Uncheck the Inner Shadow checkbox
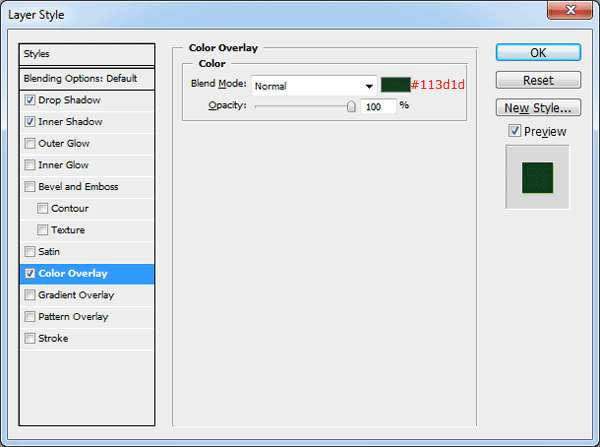The height and width of the screenshot is (447, 600). pos(30,122)
